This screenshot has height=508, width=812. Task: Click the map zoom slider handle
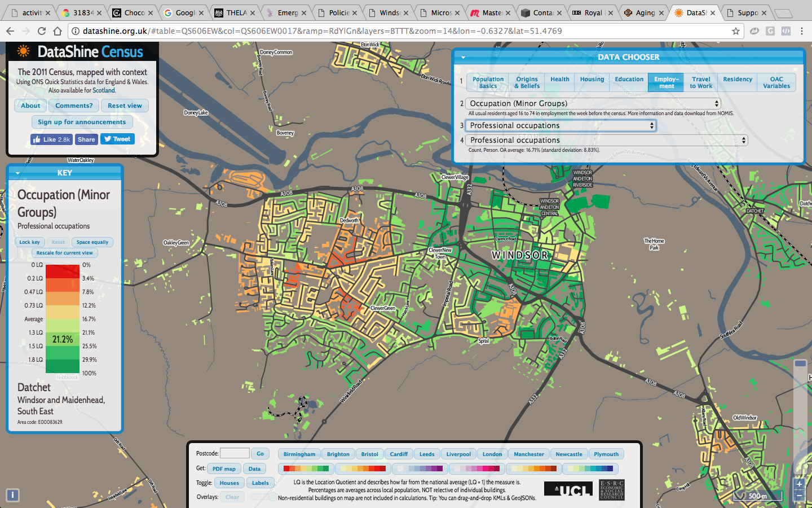pyautogui.click(x=800, y=364)
